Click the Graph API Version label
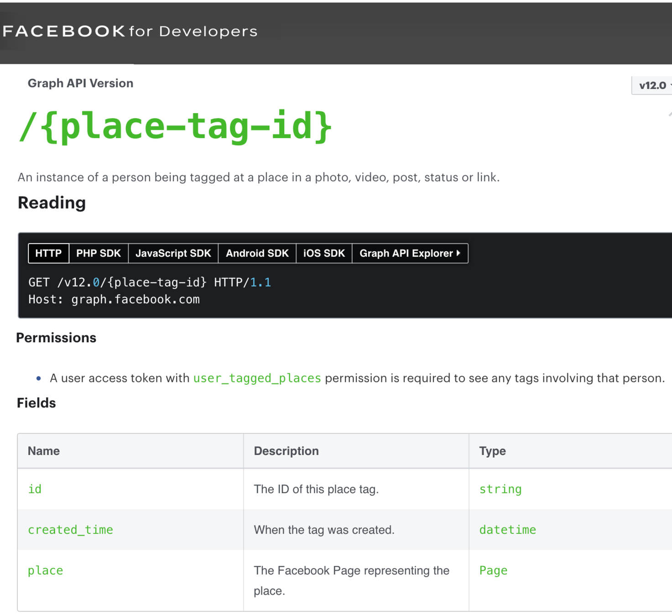 (x=80, y=83)
